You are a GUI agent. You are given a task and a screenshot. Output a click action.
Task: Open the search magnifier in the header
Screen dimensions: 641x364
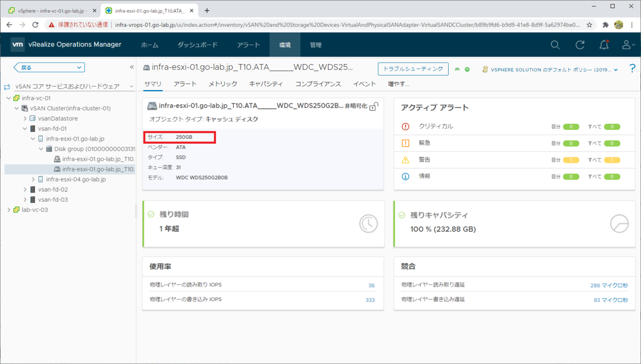[x=555, y=45]
